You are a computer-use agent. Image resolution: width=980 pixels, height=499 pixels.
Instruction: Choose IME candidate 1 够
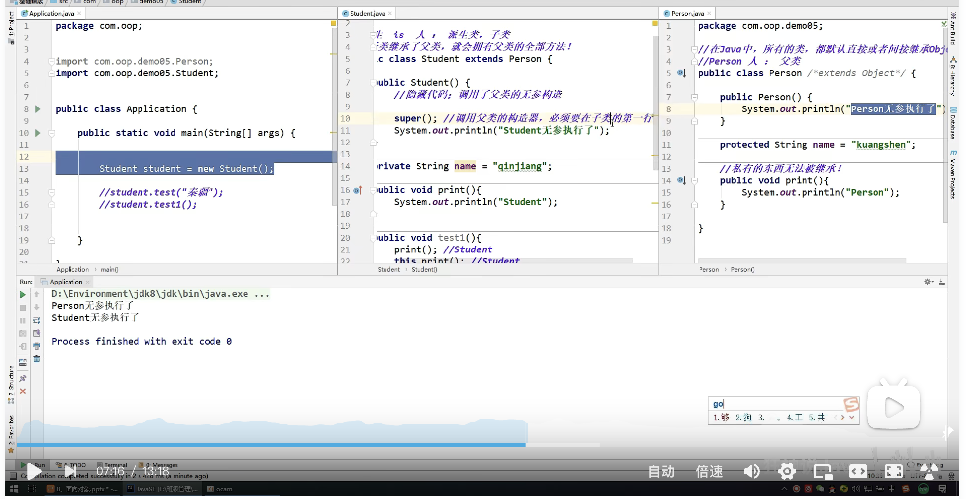(x=721, y=418)
